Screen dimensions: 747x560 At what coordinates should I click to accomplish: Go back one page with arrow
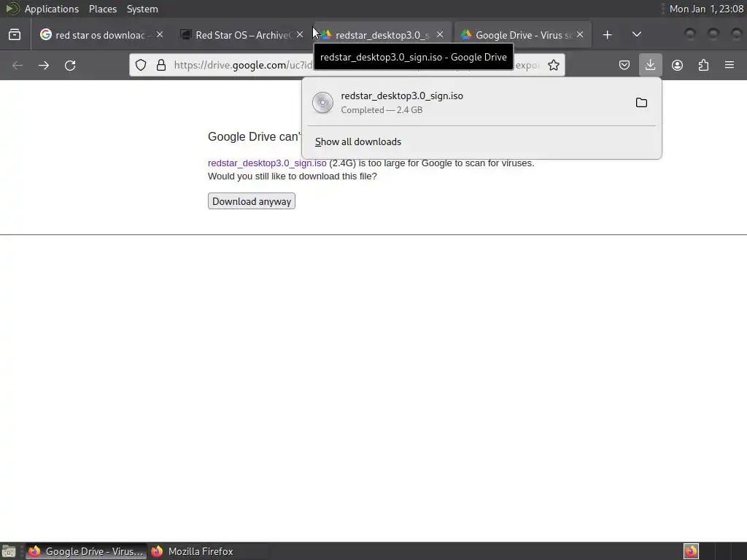click(x=18, y=65)
